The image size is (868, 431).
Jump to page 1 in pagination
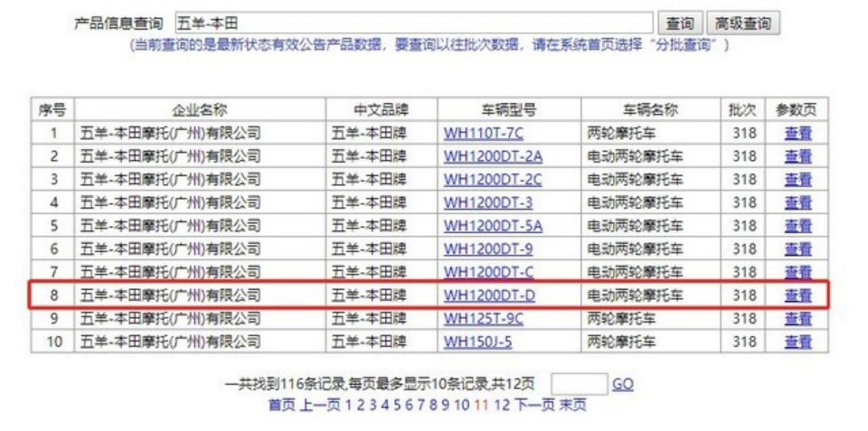348,405
